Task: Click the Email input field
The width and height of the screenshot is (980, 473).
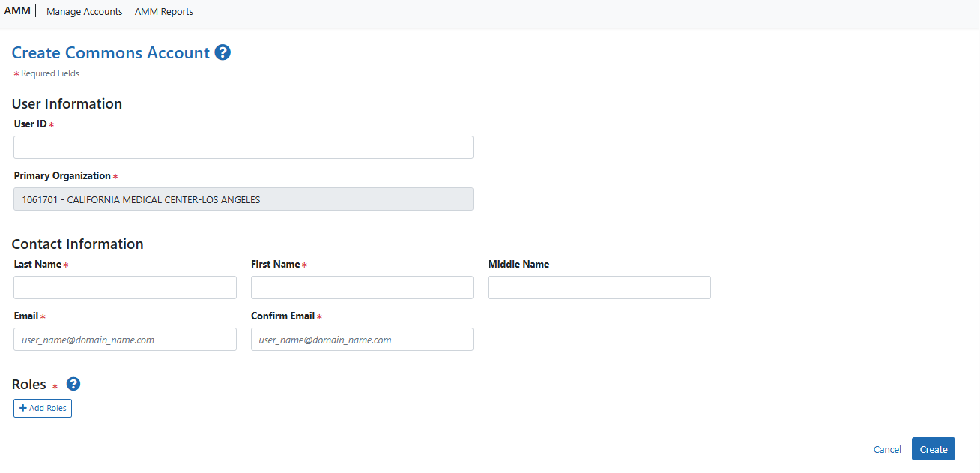Action: pos(125,339)
